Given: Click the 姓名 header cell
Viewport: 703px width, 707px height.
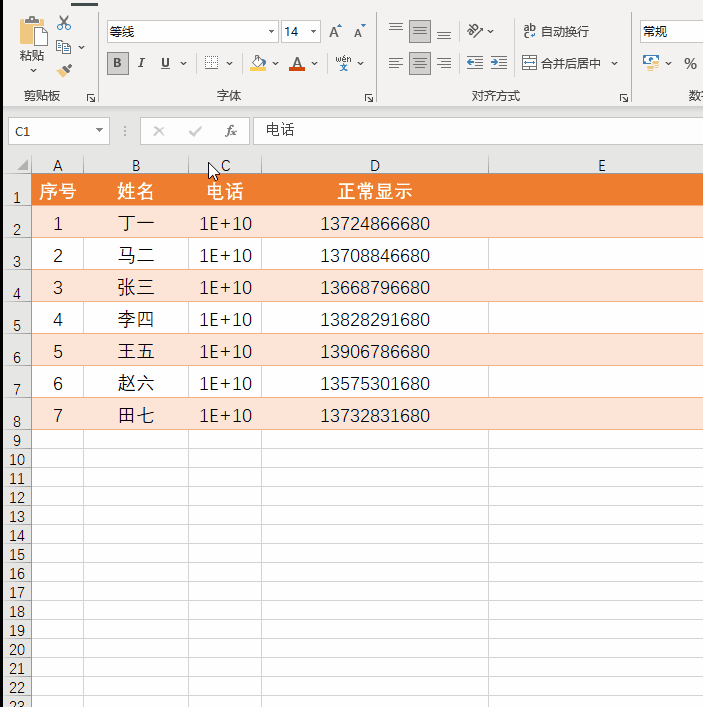Looking at the screenshot, I should coord(136,190).
